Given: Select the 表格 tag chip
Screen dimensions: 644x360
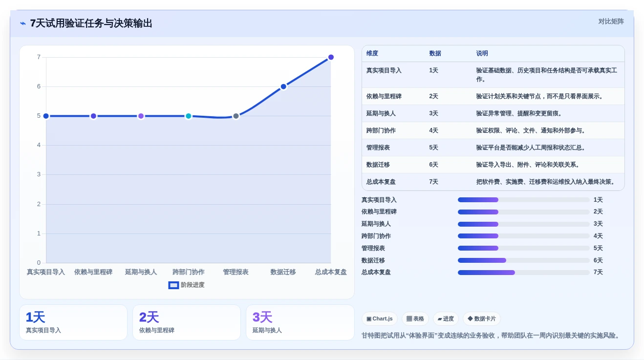Looking at the screenshot, I should coord(415,319).
